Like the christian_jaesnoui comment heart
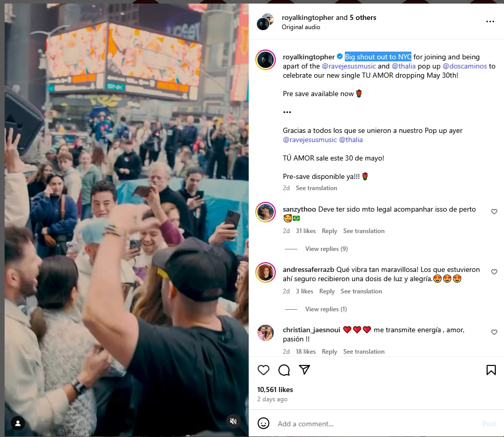The image size is (504, 437). pos(494,332)
